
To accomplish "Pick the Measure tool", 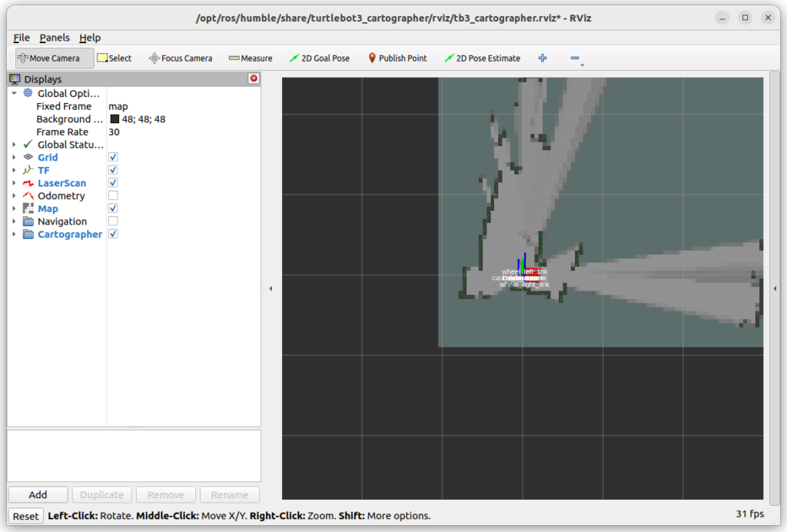I will 251,58.
